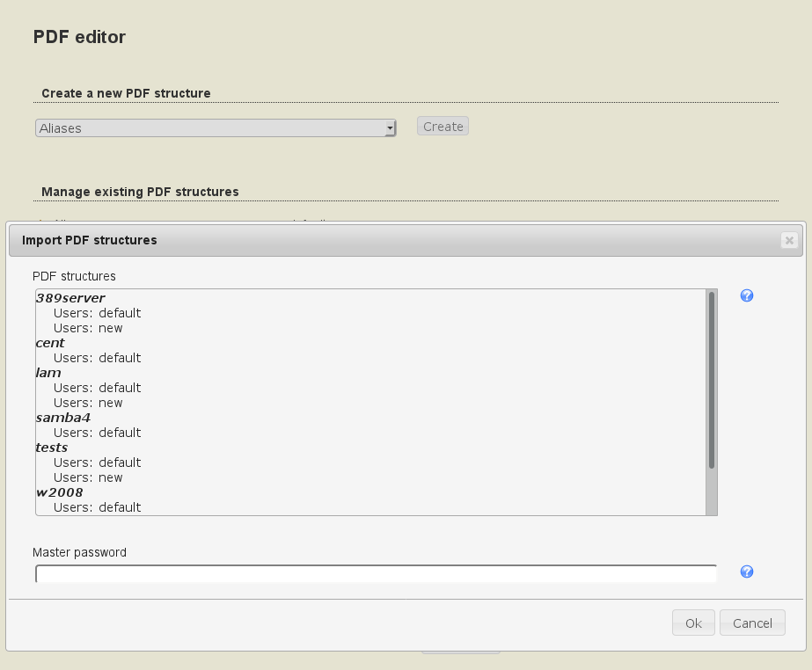This screenshot has width=812, height=670.
Task: Select Users: new under 389server
Action: click(88, 328)
